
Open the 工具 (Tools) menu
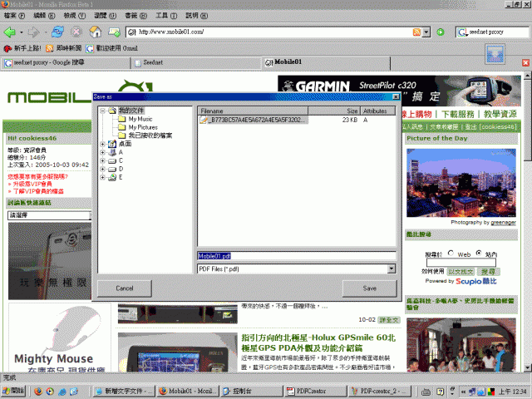[x=166, y=16]
